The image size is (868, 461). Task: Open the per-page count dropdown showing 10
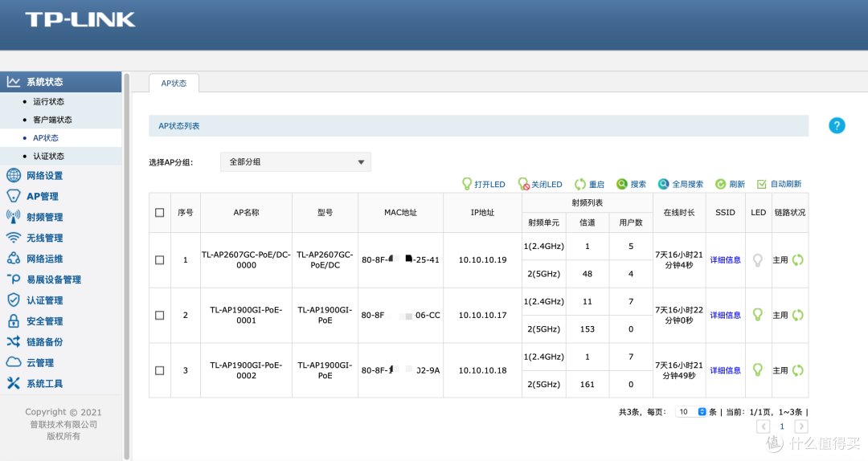(x=691, y=412)
